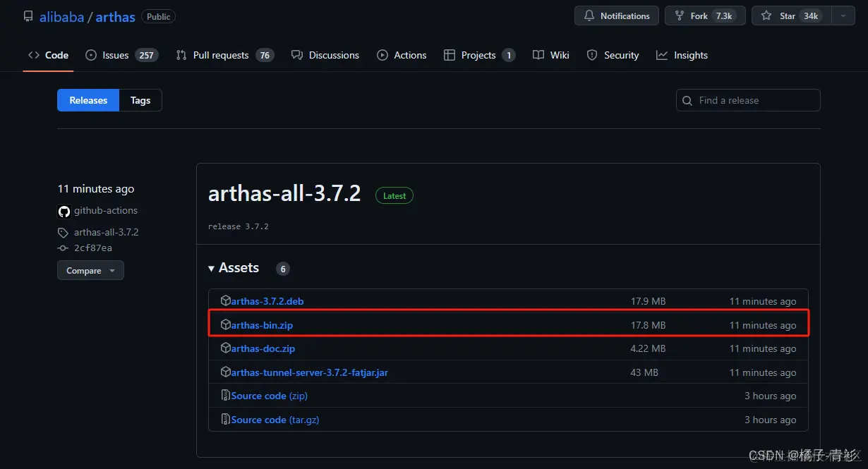The image size is (868, 469).
Task: Open the Compare dropdown
Action: pos(90,270)
